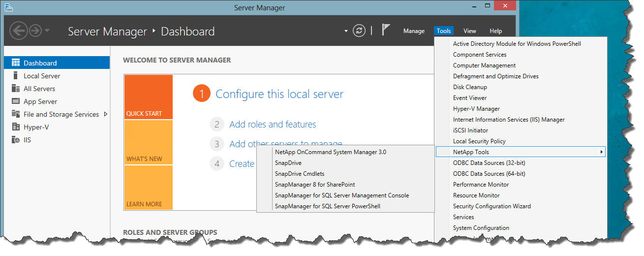Click the forward navigation arrow icon

[35, 31]
